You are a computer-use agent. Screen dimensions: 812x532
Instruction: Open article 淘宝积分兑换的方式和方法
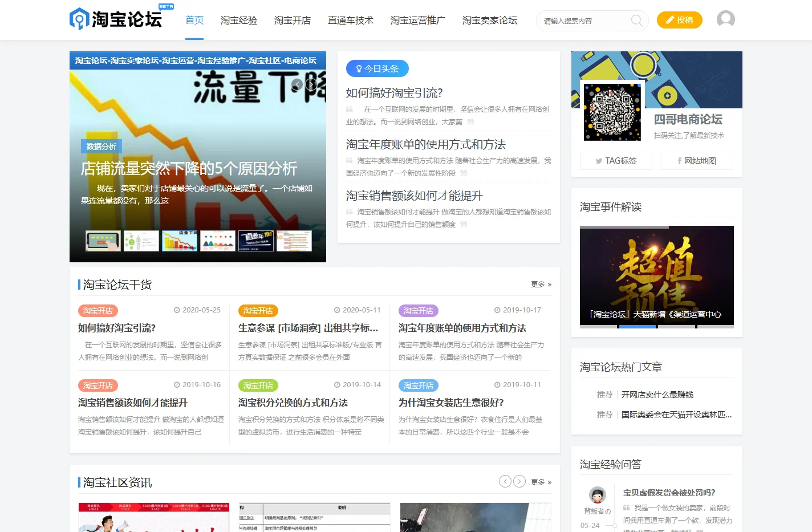tap(293, 403)
